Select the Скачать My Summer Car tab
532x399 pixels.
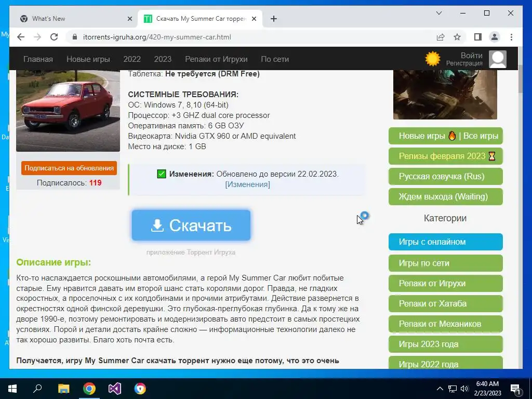[200, 19]
